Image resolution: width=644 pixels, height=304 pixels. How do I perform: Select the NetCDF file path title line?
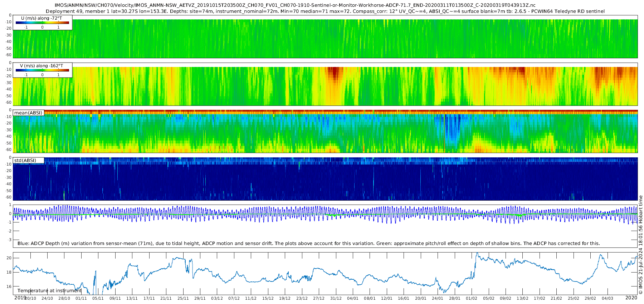point(295,5)
